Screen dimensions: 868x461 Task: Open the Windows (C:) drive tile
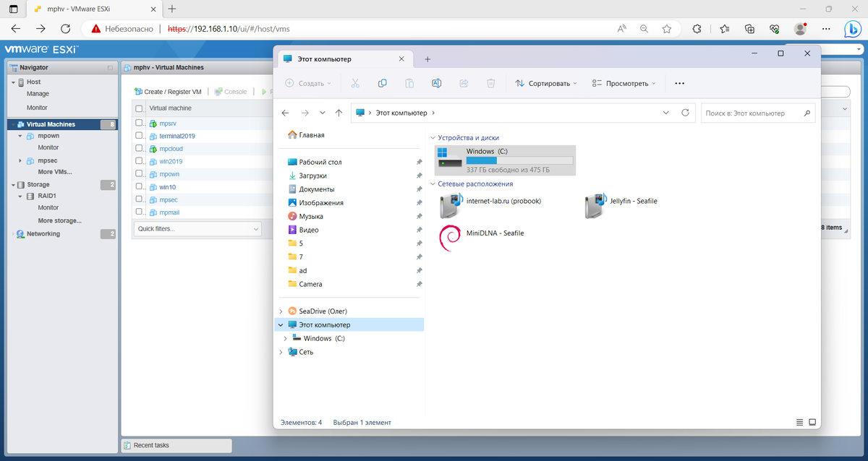[506, 160]
